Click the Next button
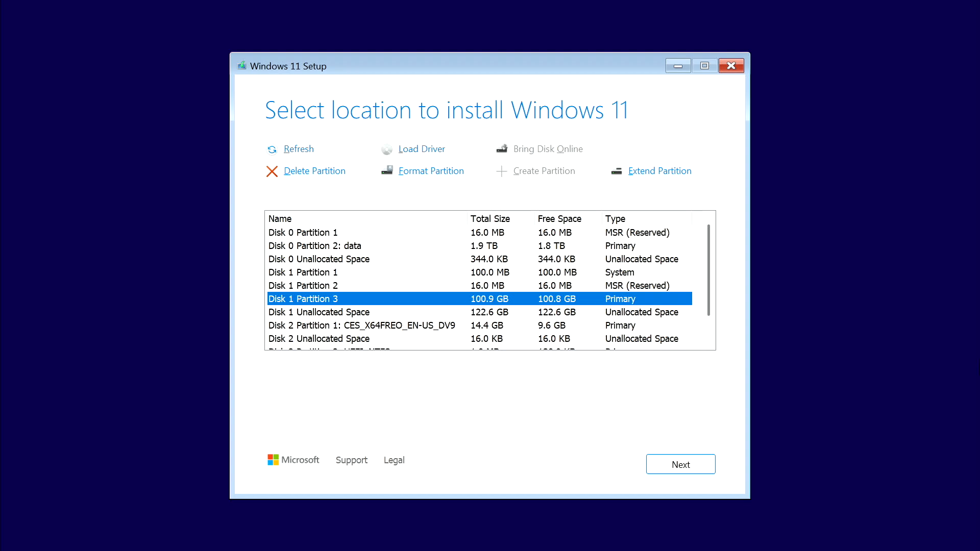Image resolution: width=980 pixels, height=551 pixels. point(680,464)
